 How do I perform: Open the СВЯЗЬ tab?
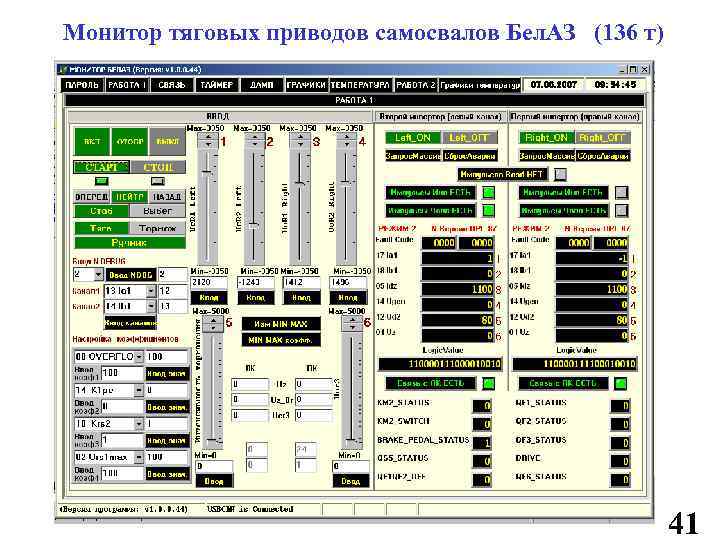pyautogui.click(x=171, y=85)
